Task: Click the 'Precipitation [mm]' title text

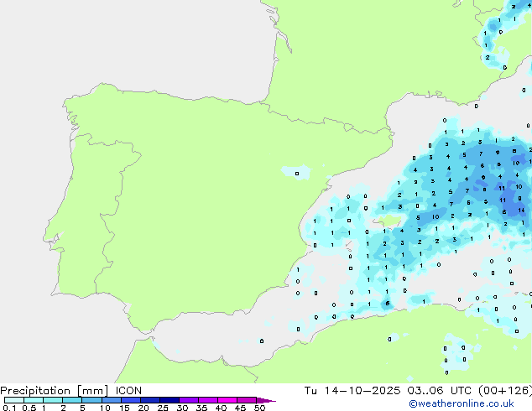Action: pos(55,391)
